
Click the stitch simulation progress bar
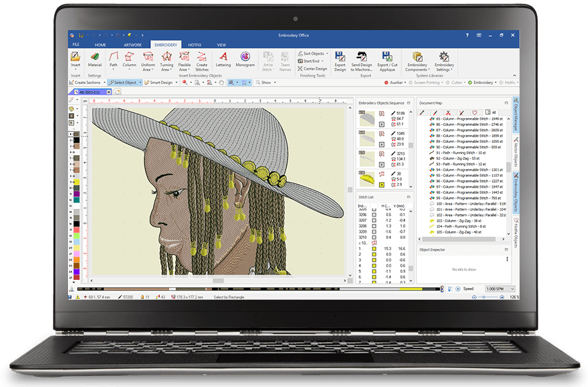point(259,289)
